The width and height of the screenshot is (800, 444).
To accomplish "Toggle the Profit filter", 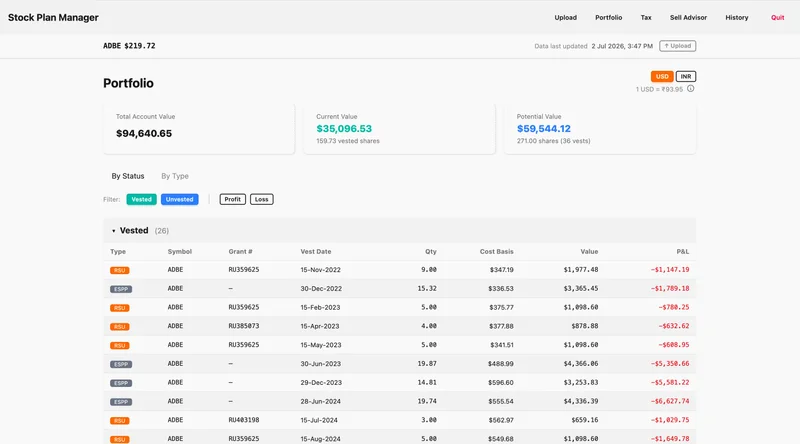I will [233, 200].
